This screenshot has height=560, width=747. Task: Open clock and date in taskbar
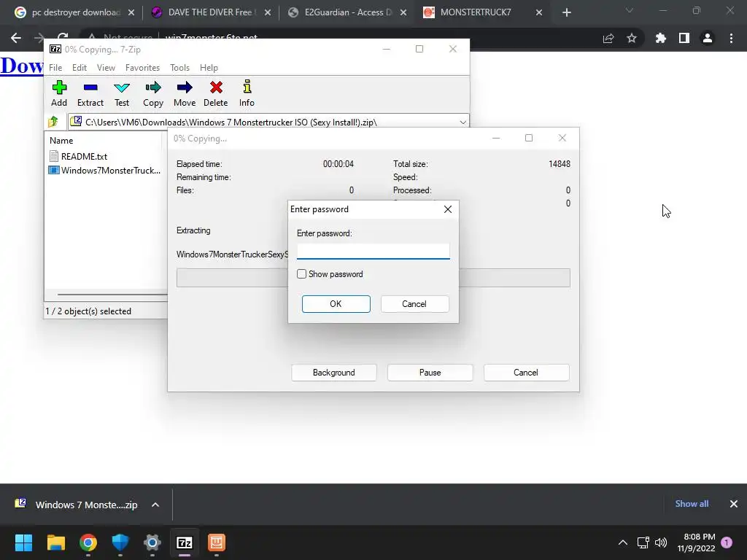696,542
